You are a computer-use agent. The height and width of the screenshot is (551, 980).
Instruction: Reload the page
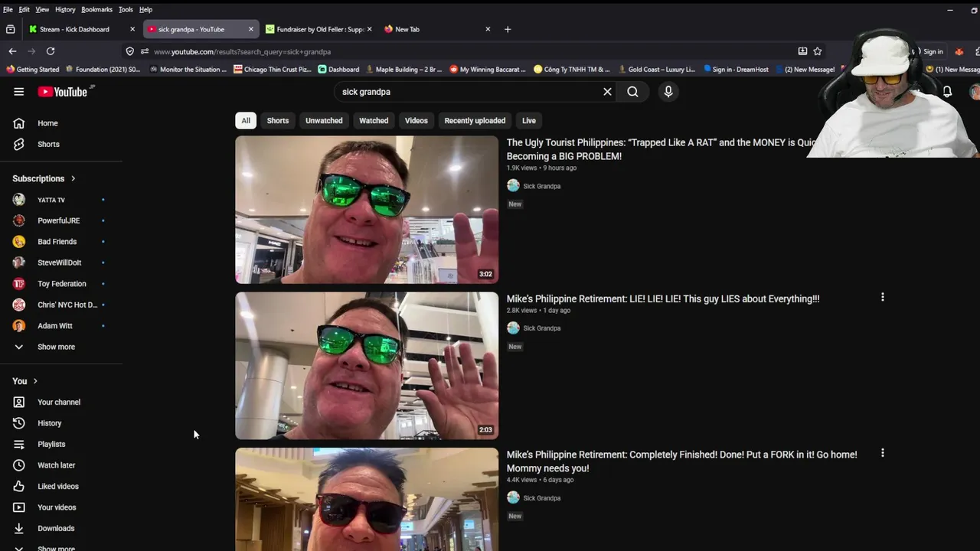tap(51, 51)
